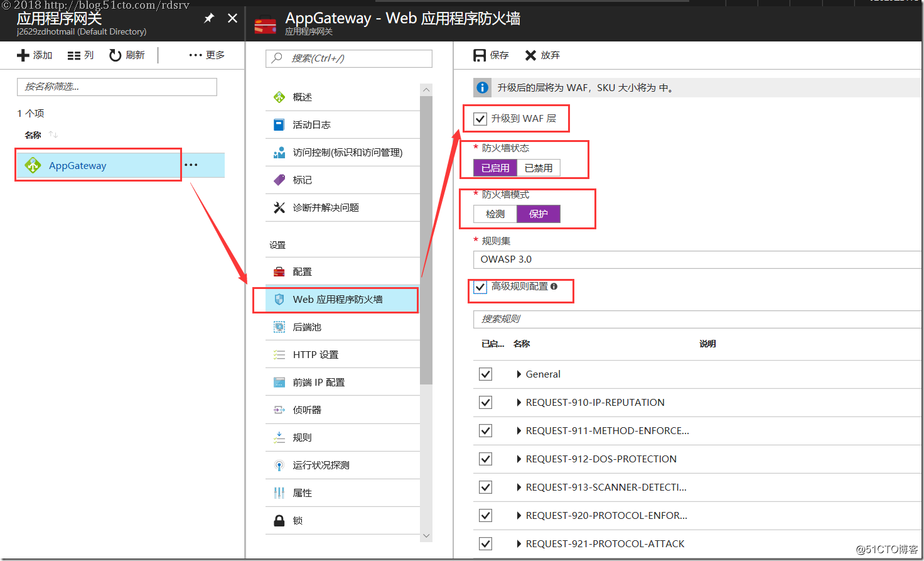Click the Diagnose wrench tools icon
The width and height of the screenshot is (924, 561).
[279, 207]
